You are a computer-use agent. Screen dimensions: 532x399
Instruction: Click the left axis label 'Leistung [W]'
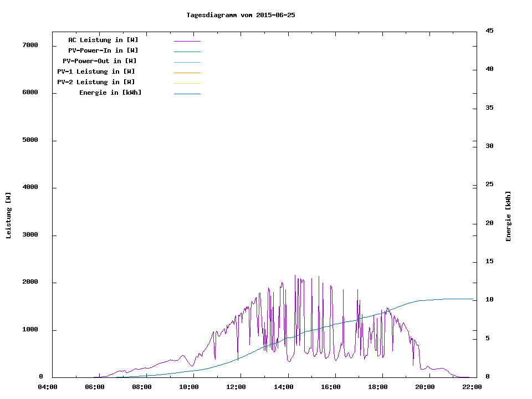[x=8, y=216]
